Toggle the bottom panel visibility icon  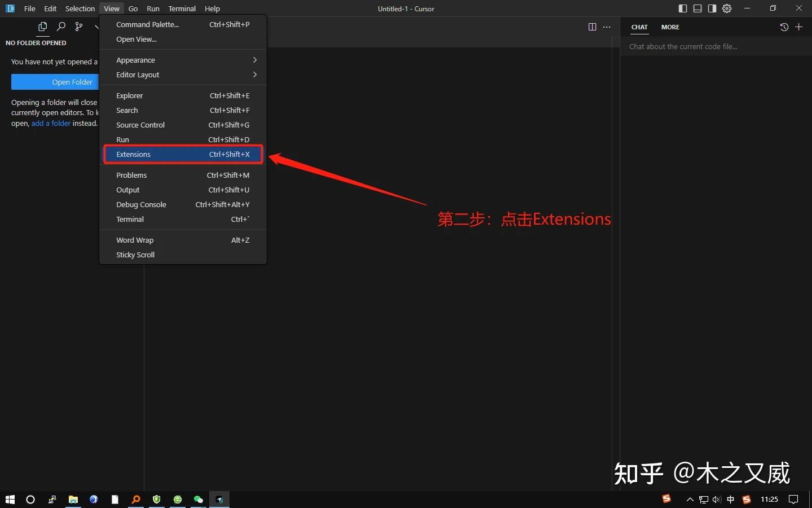698,8
